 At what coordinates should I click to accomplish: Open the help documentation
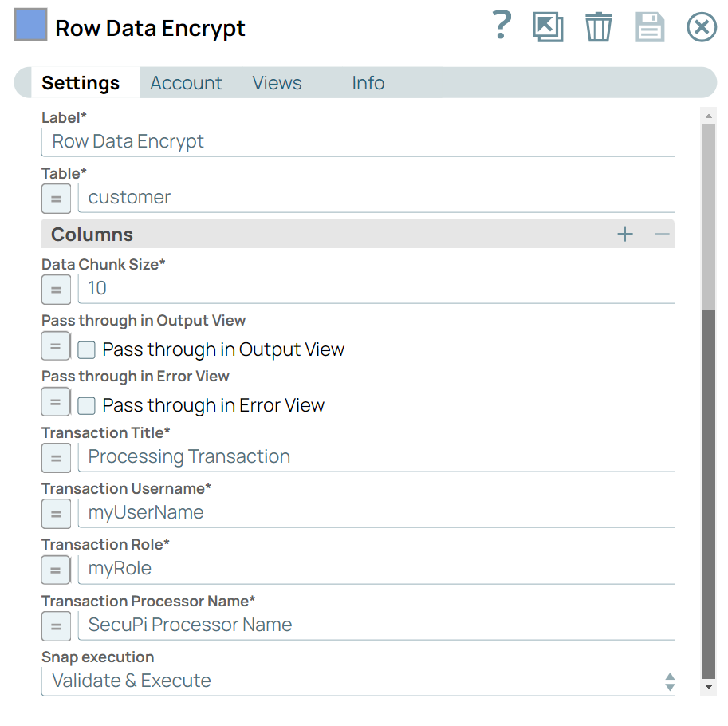tap(502, 26)
